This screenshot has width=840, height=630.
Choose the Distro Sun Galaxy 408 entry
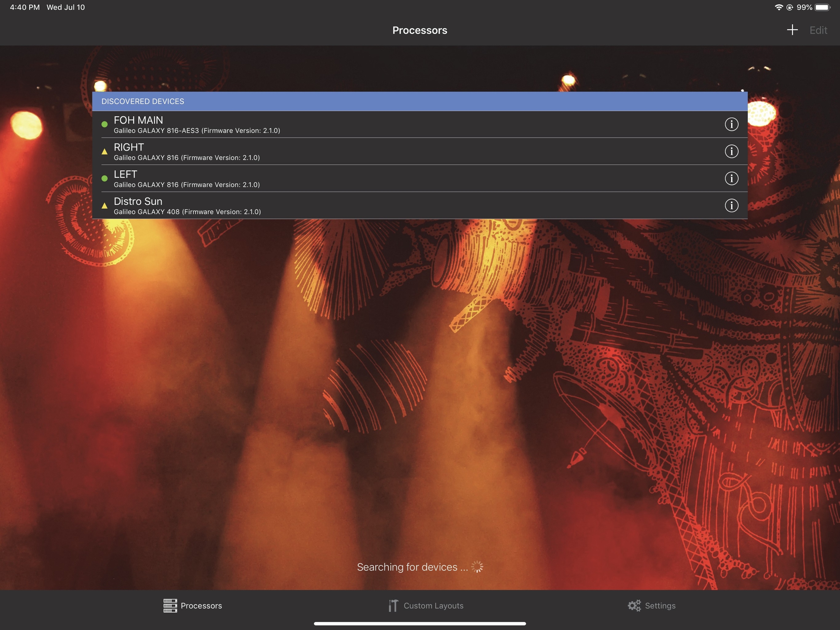click(380, 205)
